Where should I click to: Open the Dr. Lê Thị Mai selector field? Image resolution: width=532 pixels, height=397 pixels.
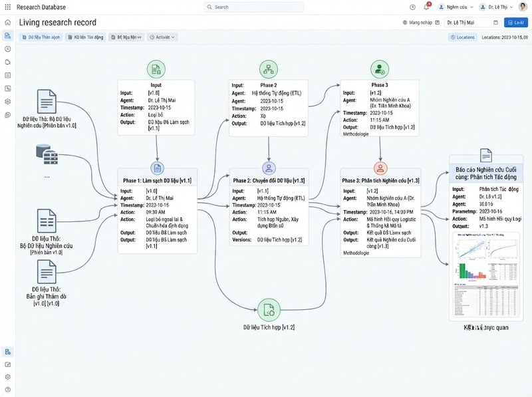point(472,23)
